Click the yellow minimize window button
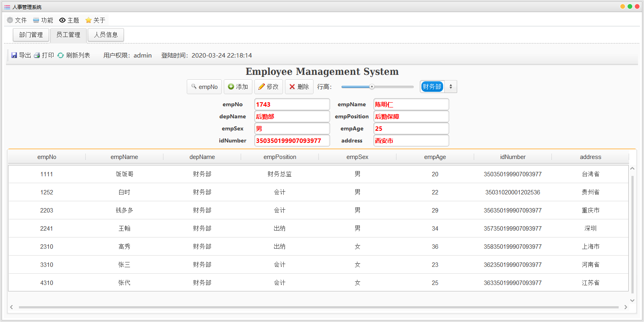 click(x=623, y=6)
